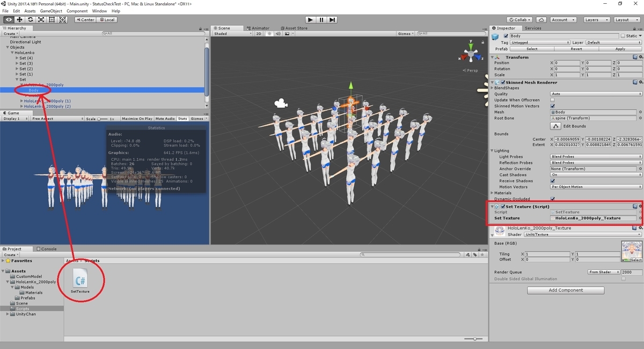The image size is (644, 349).
Task: Expand Set (4) in Hierarchy
Action: (17, 58)
